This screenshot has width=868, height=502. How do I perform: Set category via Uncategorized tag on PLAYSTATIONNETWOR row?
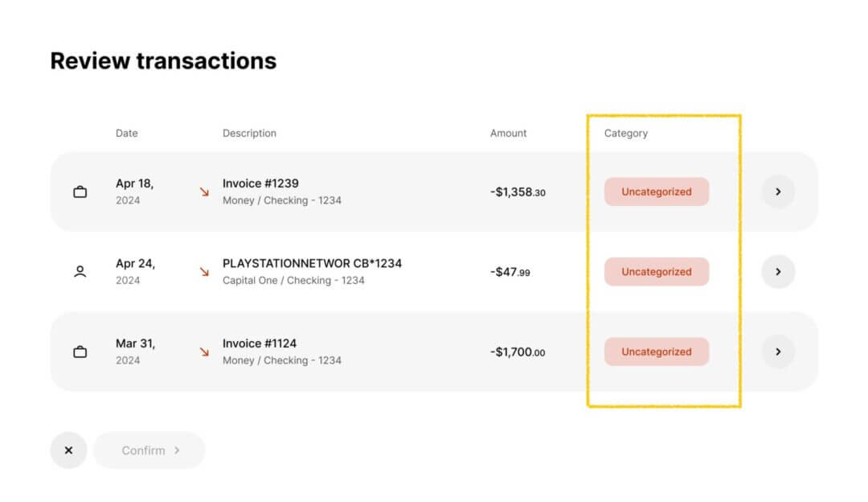657,271
